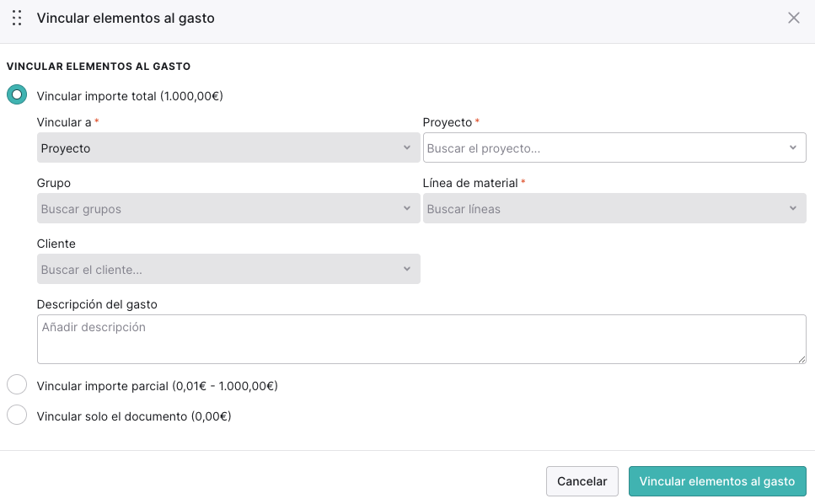815x504 pixels.
Task: Select Vincular importe parcial radio option
Action: pos(17,385)
